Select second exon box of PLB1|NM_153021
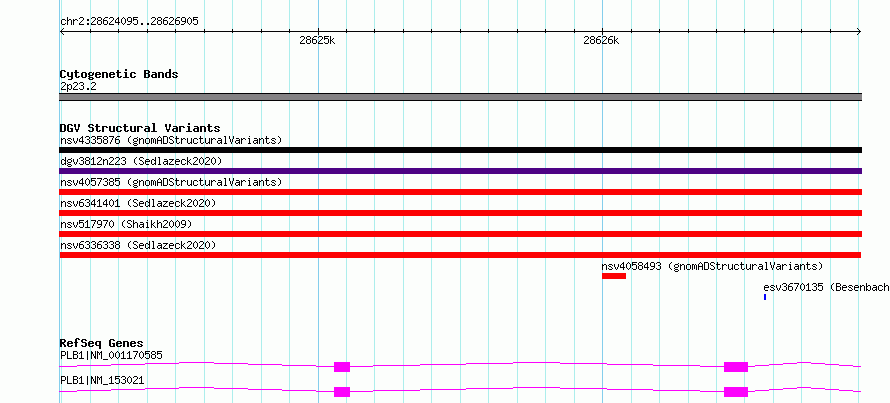The width and height of the screenshot is (890, 403). point(736,392)
